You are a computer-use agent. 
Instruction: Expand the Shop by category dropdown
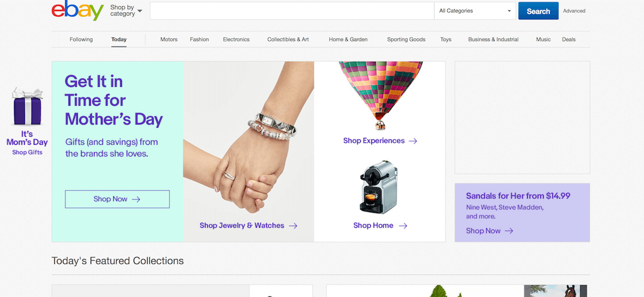click(x=126, y=11)
